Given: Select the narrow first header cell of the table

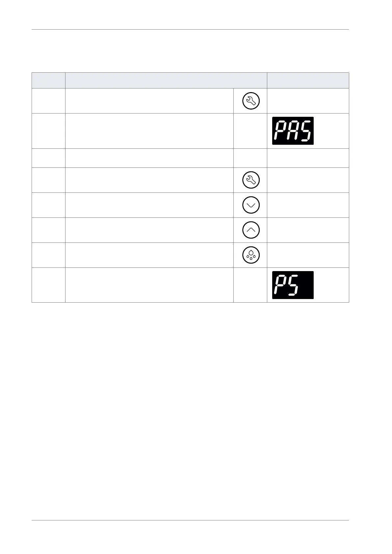Looking at the screenshot, I should [48, 80].
